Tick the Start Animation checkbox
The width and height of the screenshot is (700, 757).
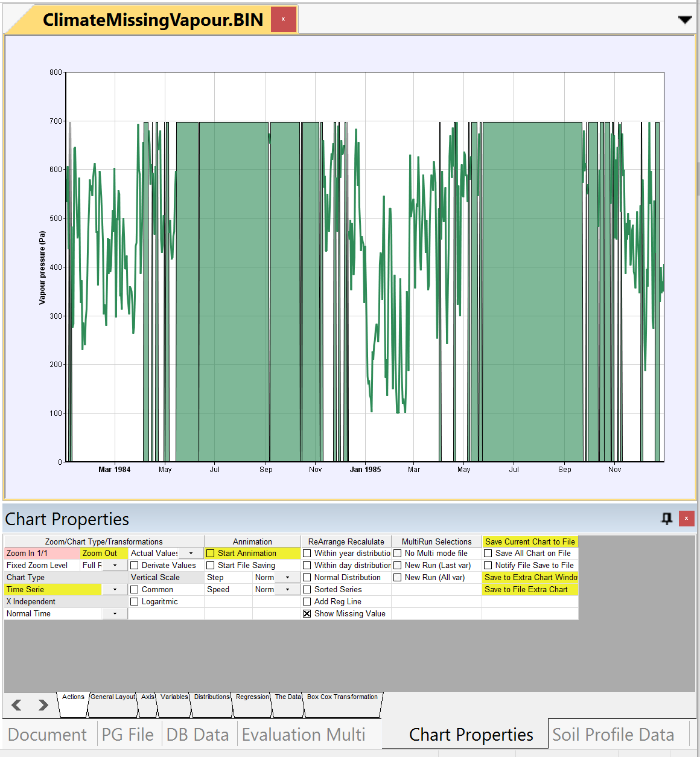(211, 554)
